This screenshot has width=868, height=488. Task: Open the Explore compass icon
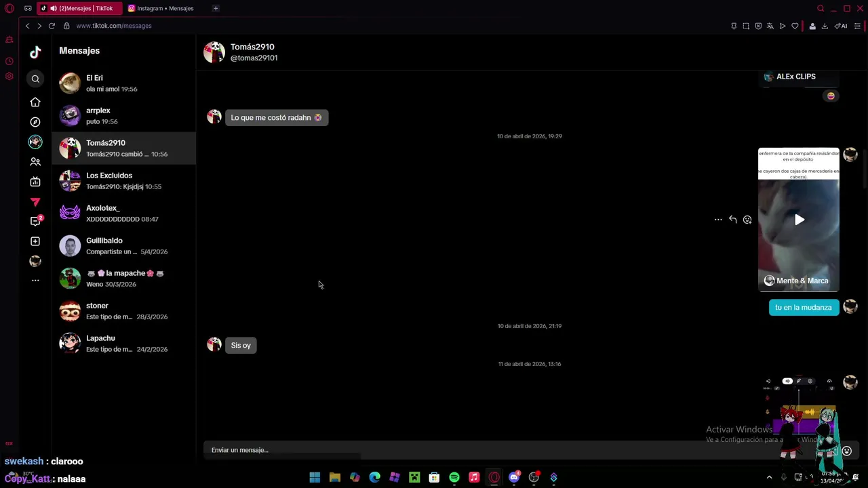(35, 122)
